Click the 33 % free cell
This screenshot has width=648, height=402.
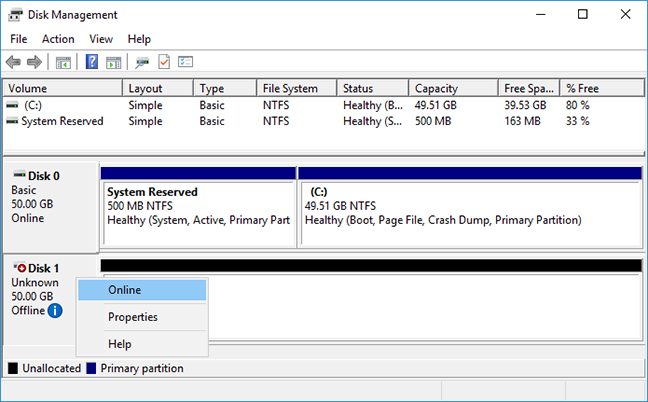(577, 121)
